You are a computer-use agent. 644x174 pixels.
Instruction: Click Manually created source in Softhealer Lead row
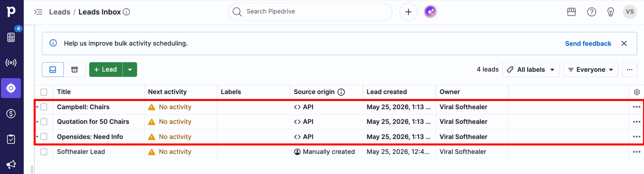click(324, 152)
